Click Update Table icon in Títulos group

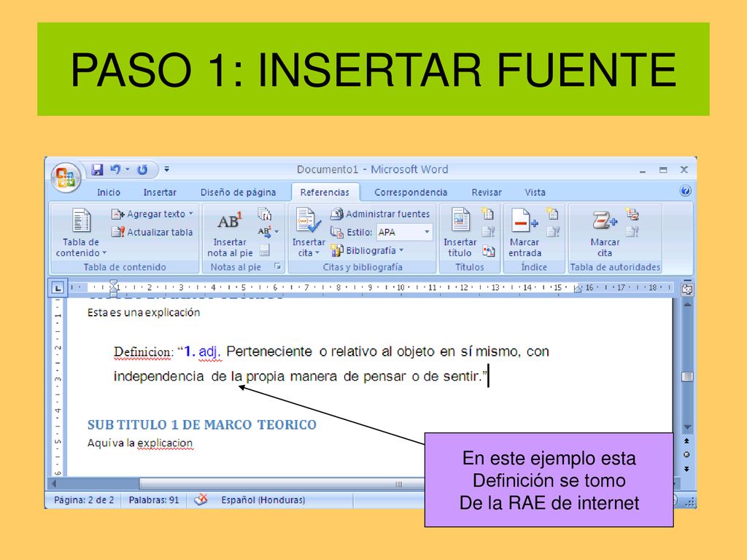click(488, 232)
